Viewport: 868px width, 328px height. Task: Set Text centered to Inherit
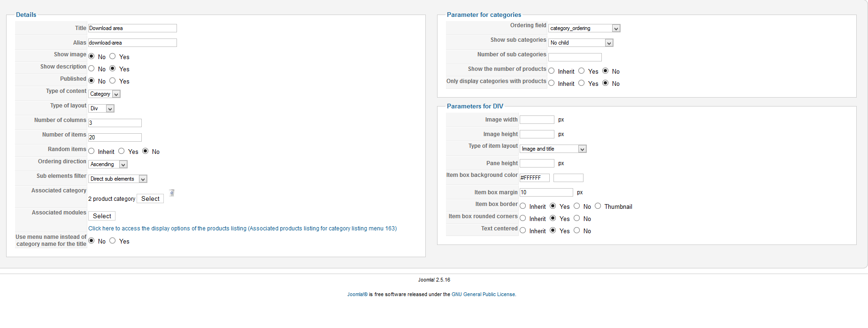pyautogui.click(x=523, y=230)
